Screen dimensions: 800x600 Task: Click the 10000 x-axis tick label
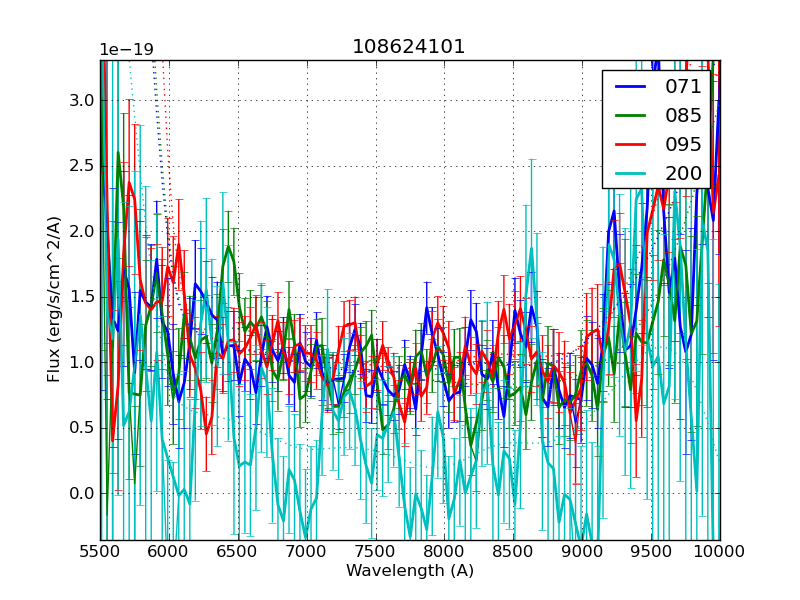(719, 551)
